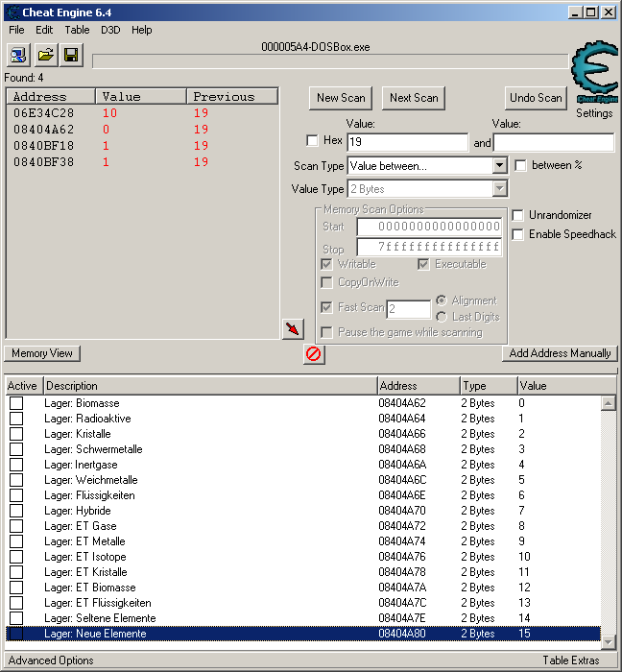Activate the Lager: Kristalle entry checkbox

[16, 434]
